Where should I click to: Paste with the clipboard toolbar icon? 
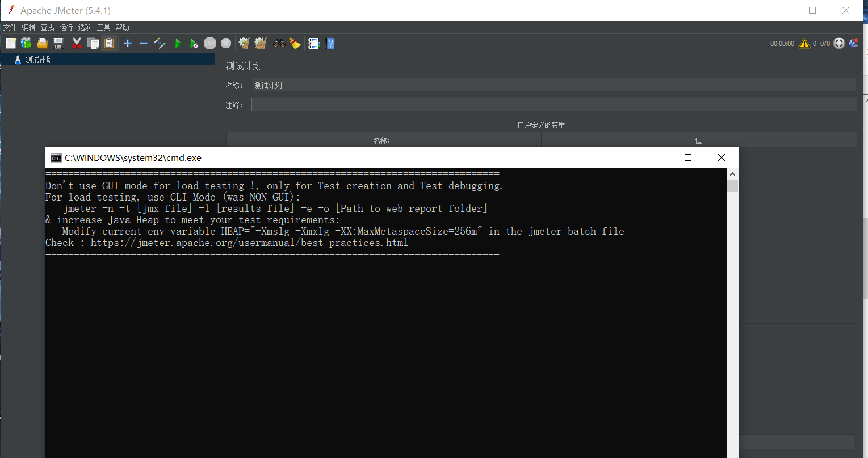point(109,43)
